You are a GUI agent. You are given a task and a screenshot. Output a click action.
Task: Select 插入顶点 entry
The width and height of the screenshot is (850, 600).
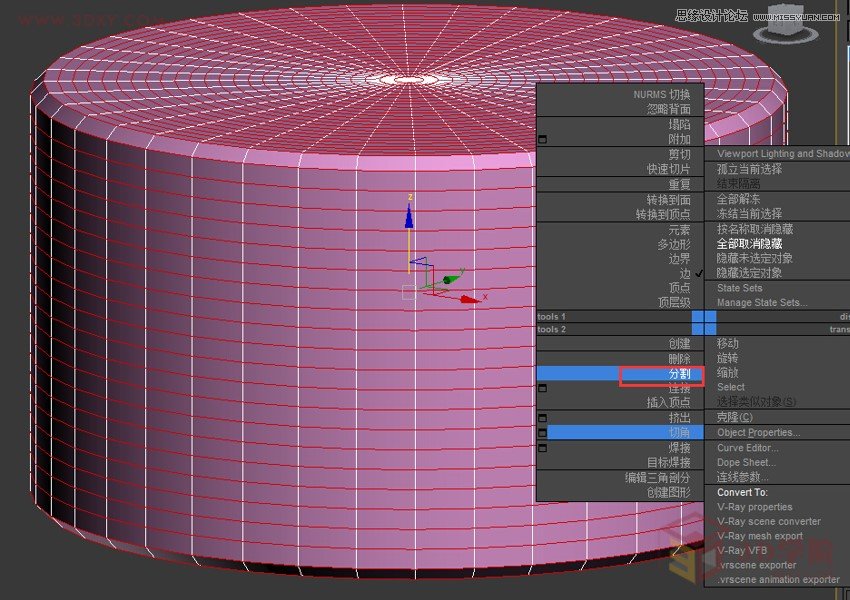tap(668, 402)
